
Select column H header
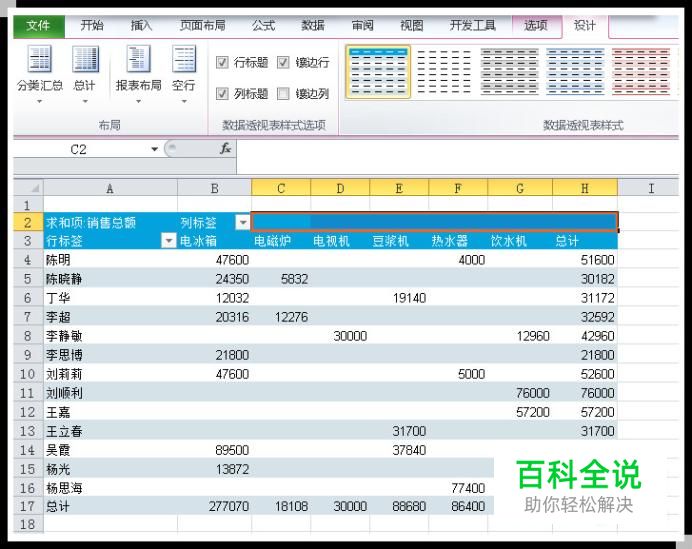point(585,188)
